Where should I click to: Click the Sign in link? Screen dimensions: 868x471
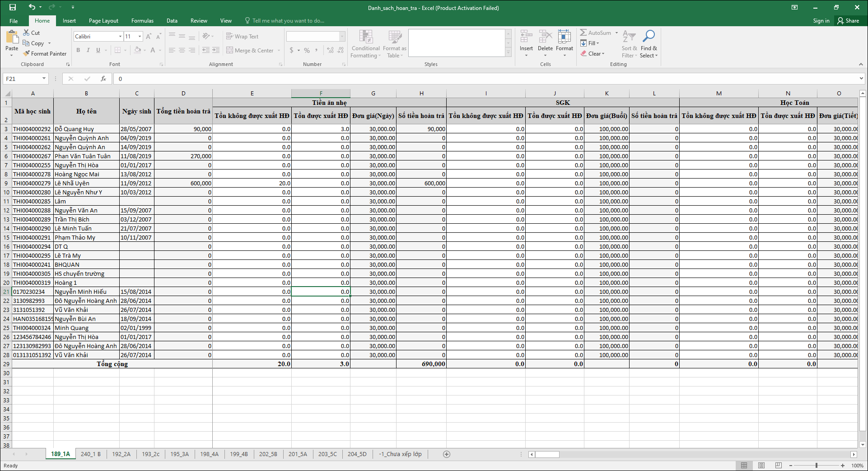click(x=821, y=21)
